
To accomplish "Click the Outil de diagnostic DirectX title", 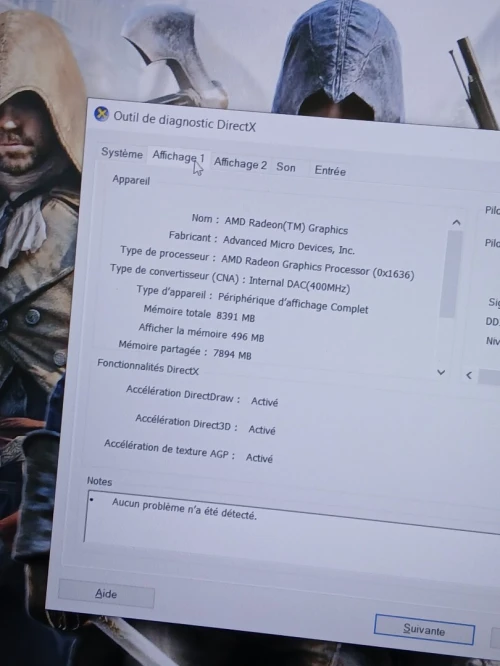I will click(185, 121).
